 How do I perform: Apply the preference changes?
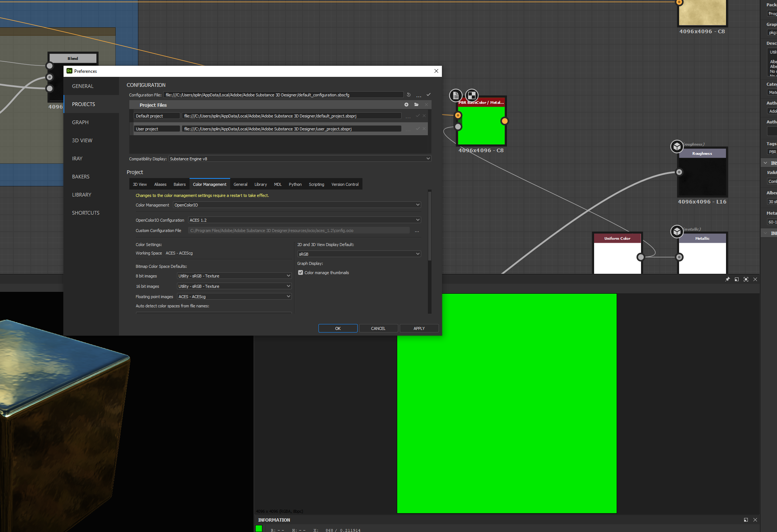coord(419,328)
